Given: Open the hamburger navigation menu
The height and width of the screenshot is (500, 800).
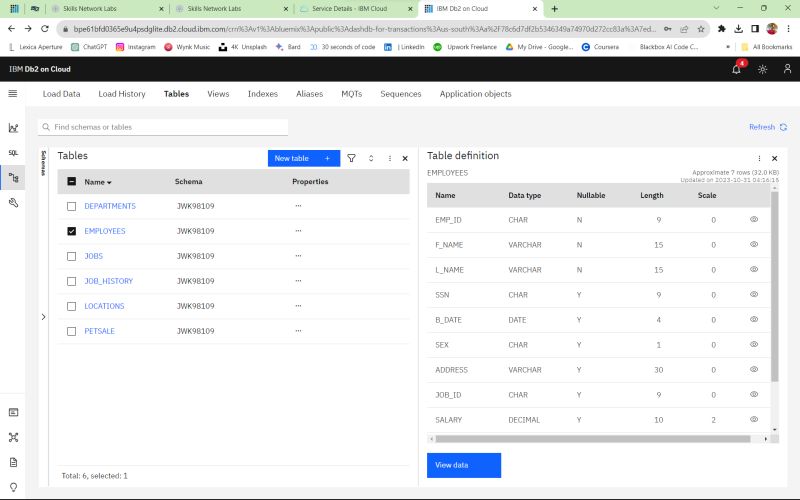Looking at the screenshot, I should point(13,94).
